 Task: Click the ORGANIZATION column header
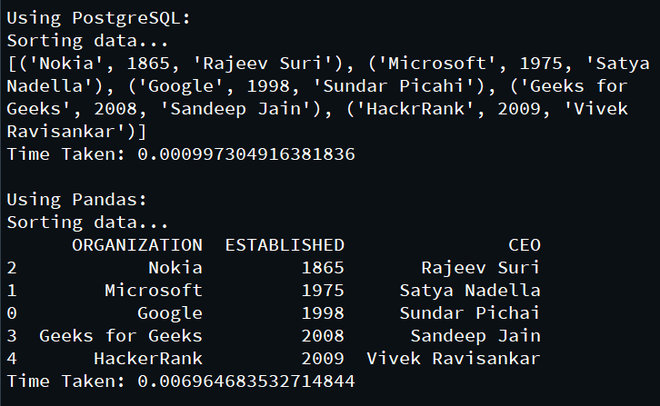click(x=137, y=245)
